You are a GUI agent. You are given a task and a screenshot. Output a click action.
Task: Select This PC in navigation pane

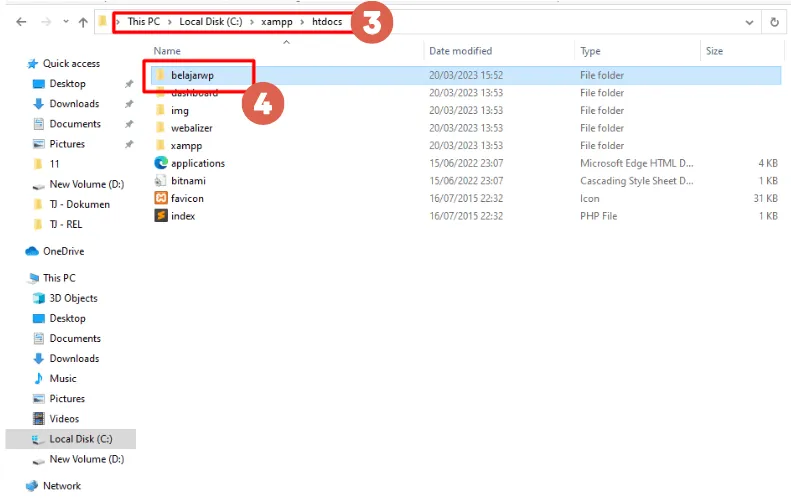point(59,278)
